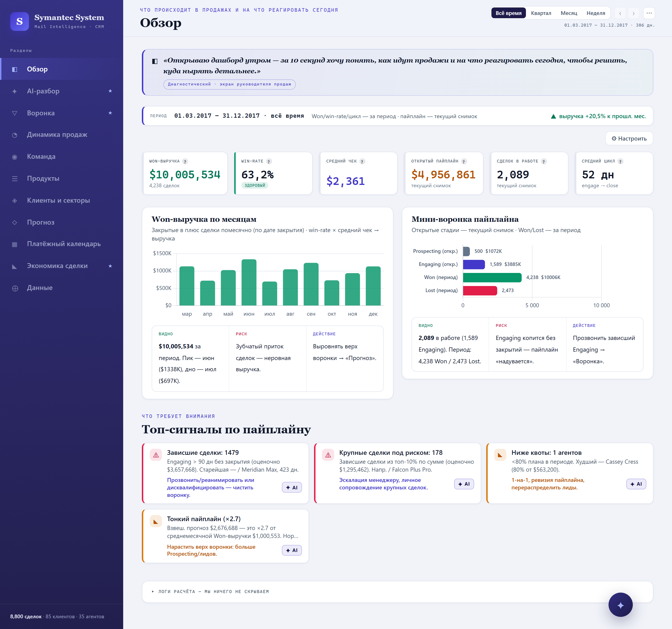Toggle the star beside Экономика сделки
672x629 pixels.
[110, 266]
